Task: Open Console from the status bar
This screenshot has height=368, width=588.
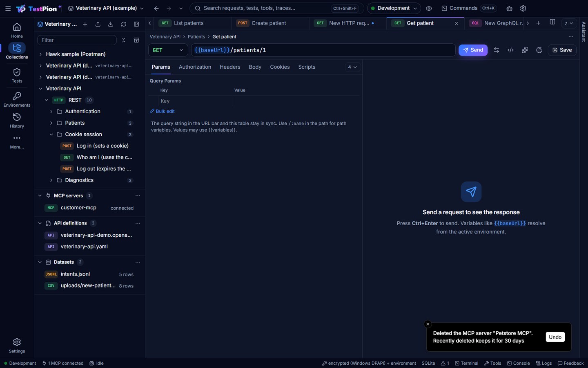Action: click(x=519, y=363)
